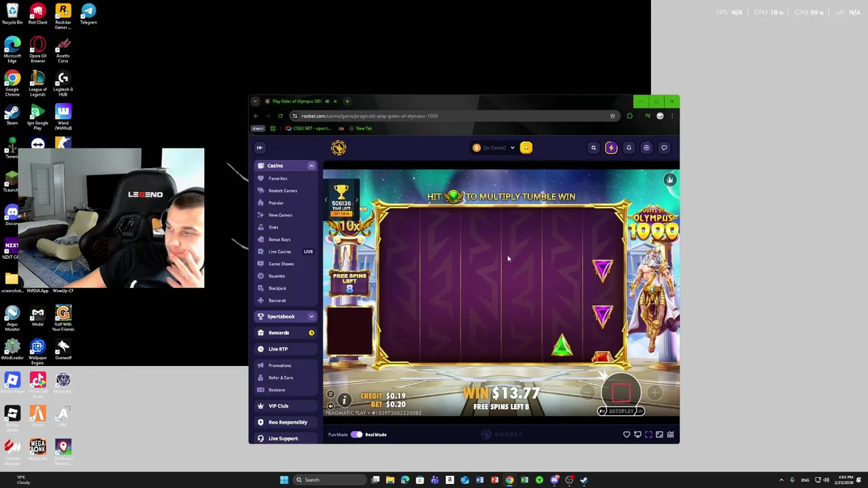Open Redeem link
The height and width of the screenshot is (488, 868).
coord(276,390)
